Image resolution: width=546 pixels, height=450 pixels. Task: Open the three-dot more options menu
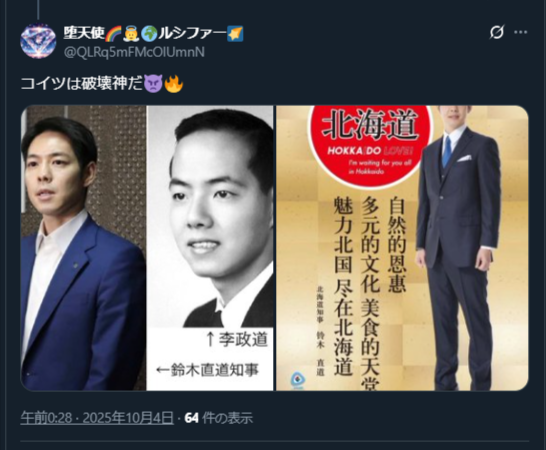tap(521, 32)
